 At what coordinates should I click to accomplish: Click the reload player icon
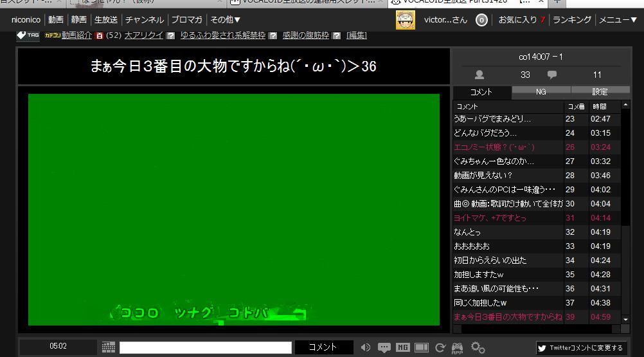[440, 348]
